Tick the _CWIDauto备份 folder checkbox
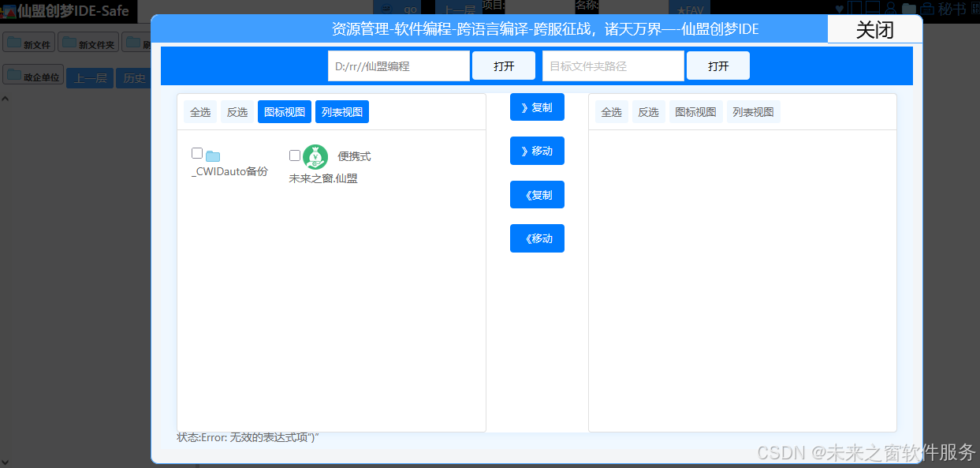The height and width of the screenshot is (468, 980). coord(197,153)
